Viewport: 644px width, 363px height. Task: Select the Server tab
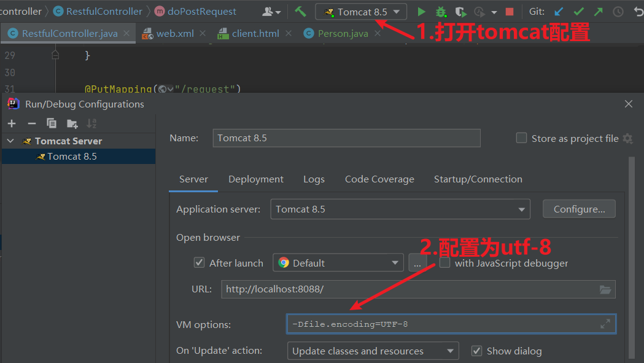pyautogui.click(x=193, y=179)
